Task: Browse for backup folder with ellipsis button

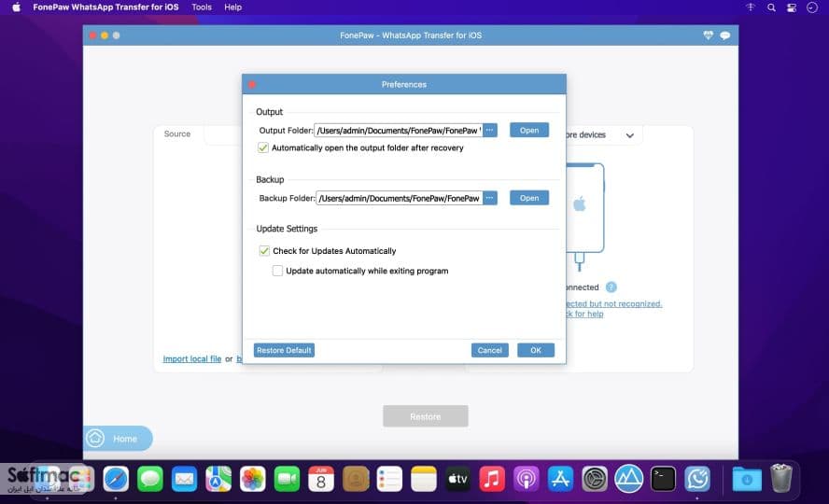Action: coord(490,198)
